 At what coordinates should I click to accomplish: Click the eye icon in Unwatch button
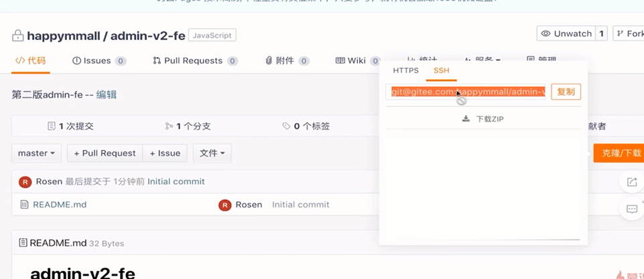pyautogui.click(x=546, y=33)
